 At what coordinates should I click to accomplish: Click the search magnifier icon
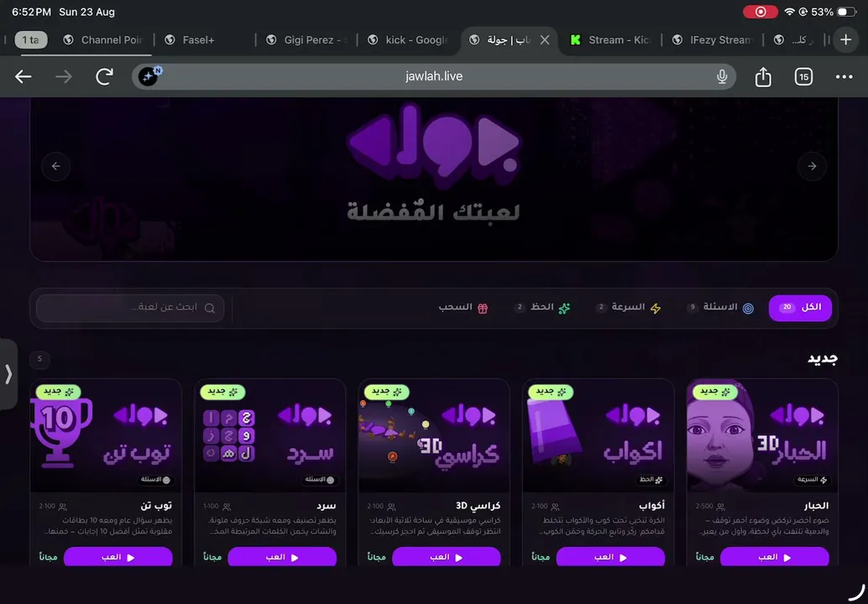(210, 308)
